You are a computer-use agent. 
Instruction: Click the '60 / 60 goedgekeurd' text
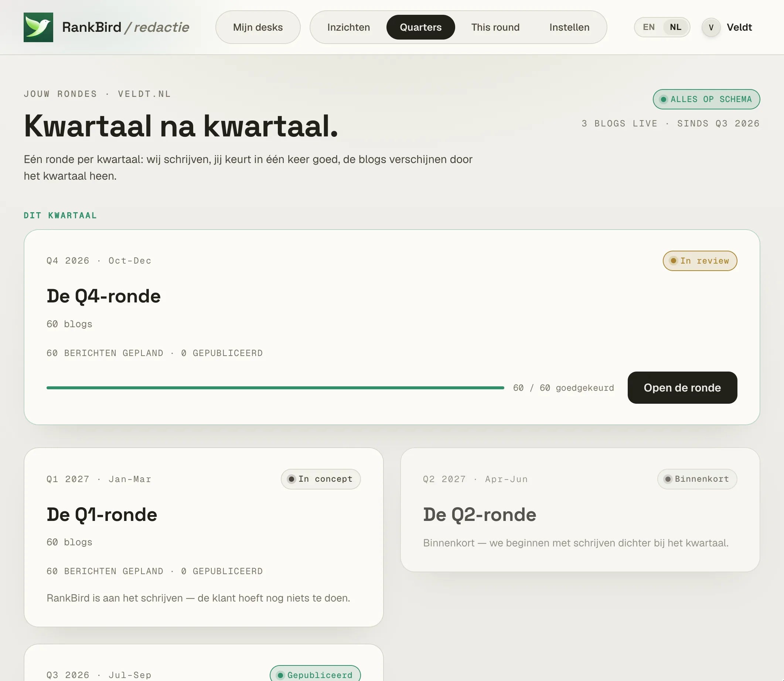click(x=563, y=387)
